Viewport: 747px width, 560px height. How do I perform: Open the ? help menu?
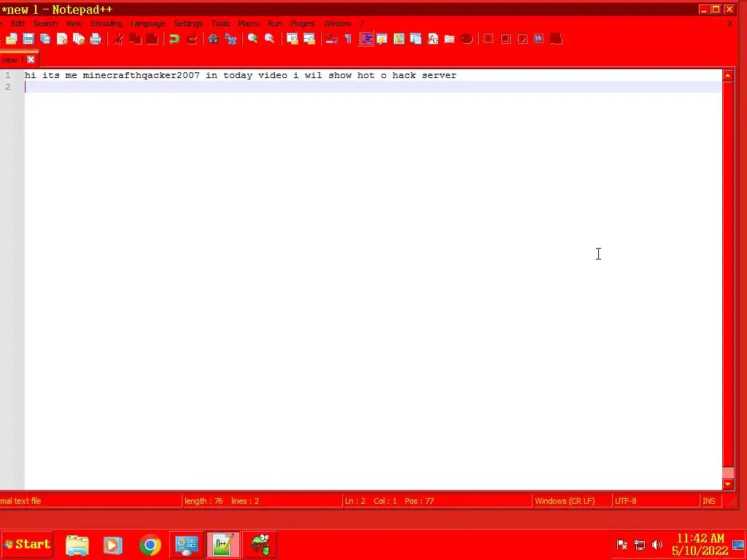[362, 23]
